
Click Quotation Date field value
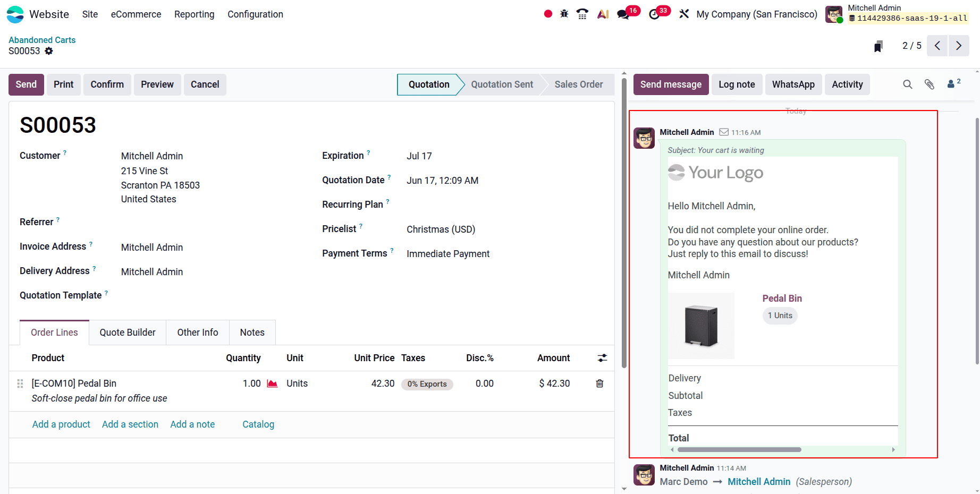pos(442,181)
